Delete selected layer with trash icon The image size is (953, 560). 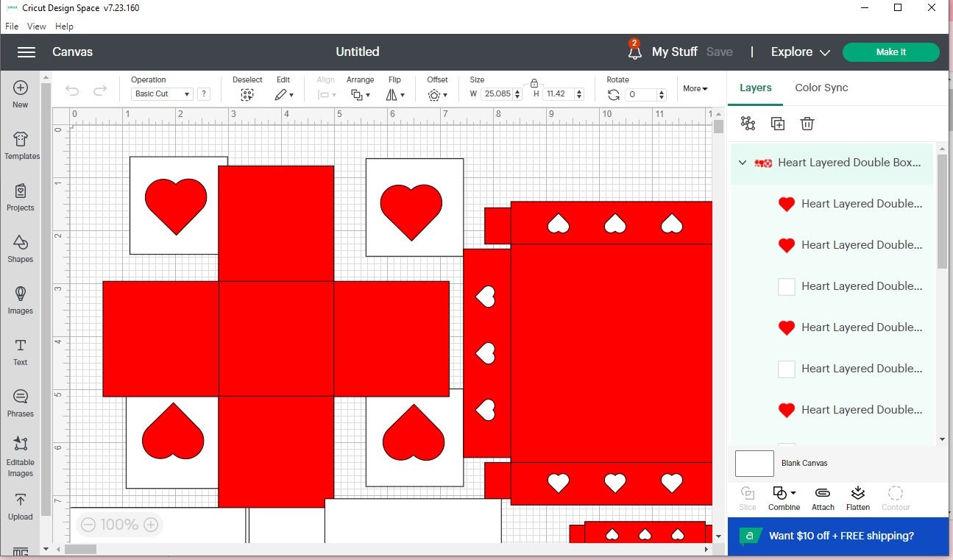807,124
